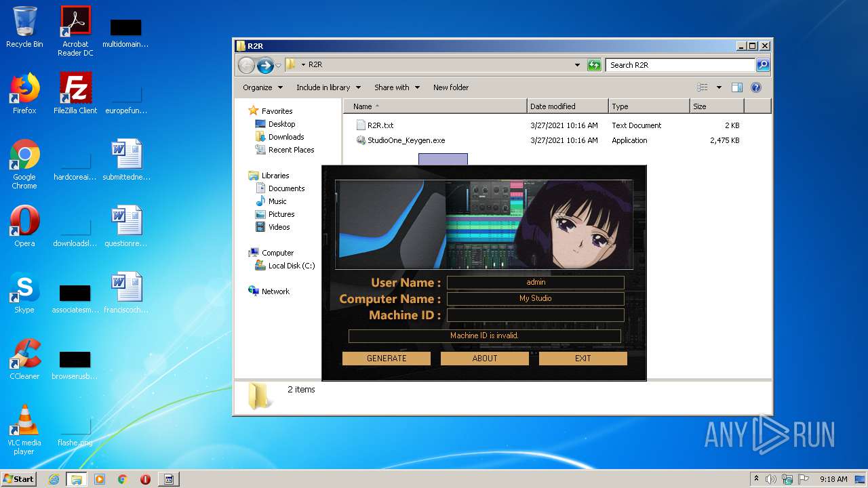Screen dimensions: 868x488
Task: Open view options dropdown arrow
Action: [719, 87]
